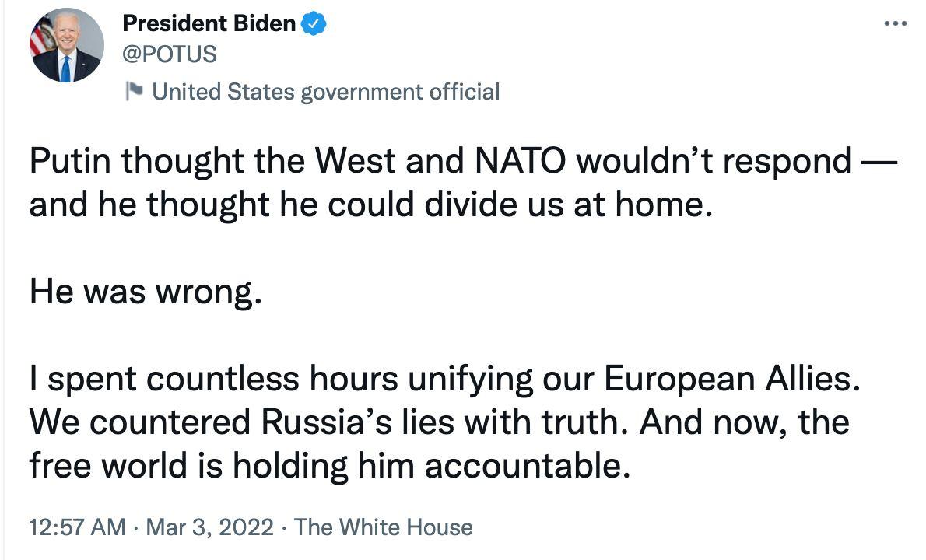The height and width of the screenshot is (560, 926).
Task: Go to the @POTUS handle
Action: 170,54
